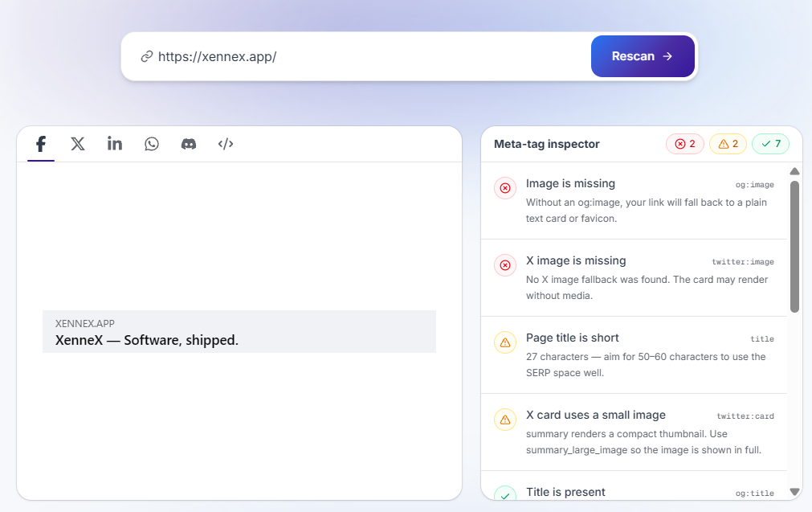
Task: Click the og:title tag label
Action: [x=754, y=494]
